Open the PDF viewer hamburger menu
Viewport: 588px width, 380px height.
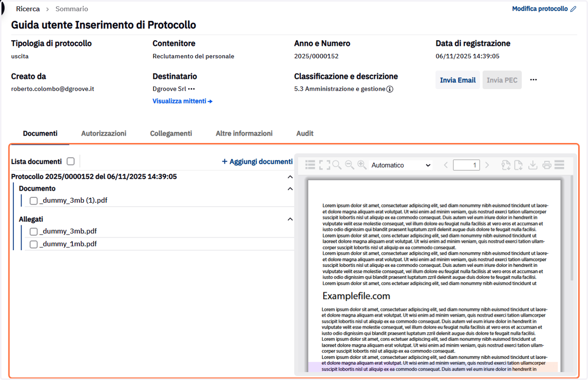559,165
